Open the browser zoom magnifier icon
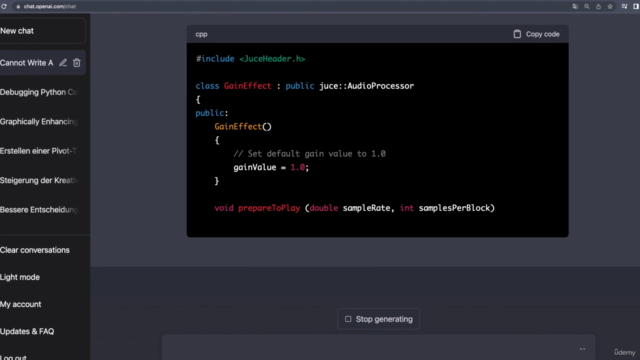Image resolution: width=640 pixels, height=360 pixels. click(587, 7)
